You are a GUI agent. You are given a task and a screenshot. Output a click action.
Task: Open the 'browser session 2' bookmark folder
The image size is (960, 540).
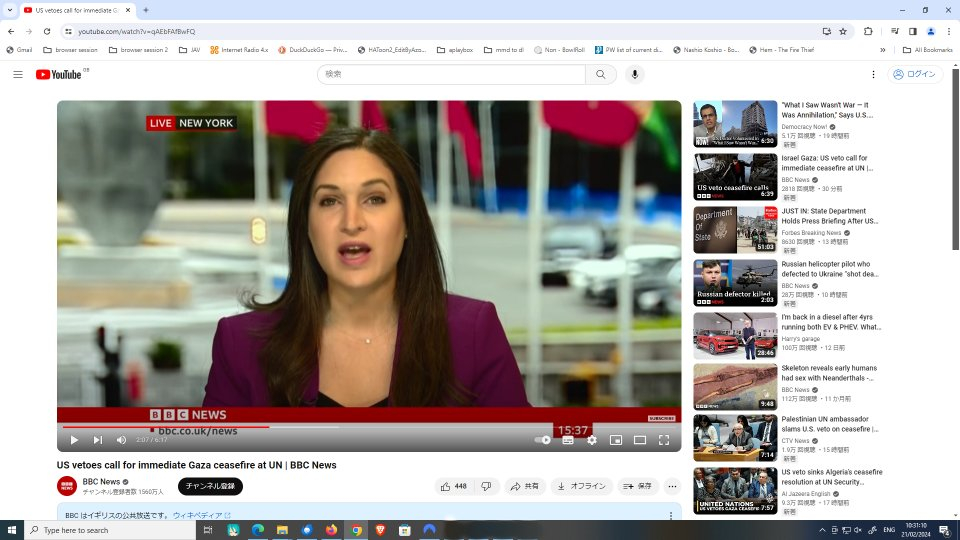click(138, 50)
